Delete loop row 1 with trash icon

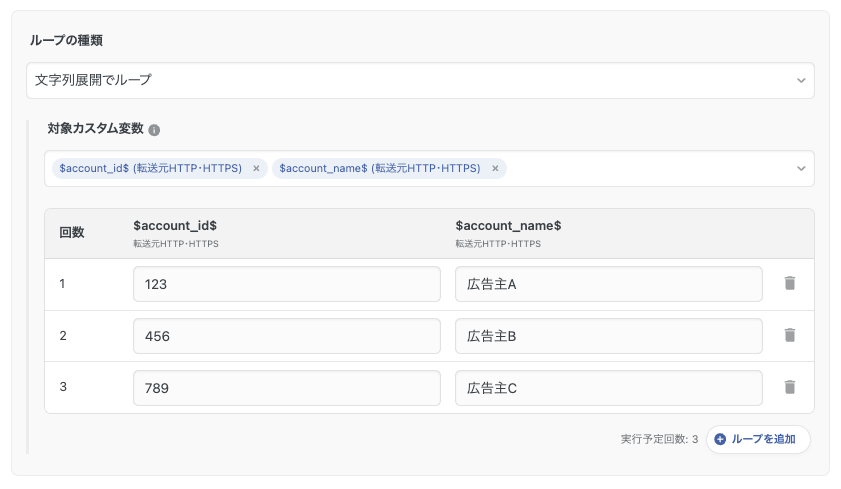coord(789,283)
